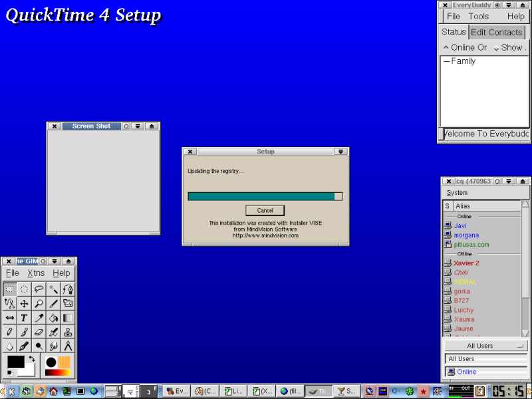Screen dimensions: 532x399
Task: Open the clipboard applet in system tray
Action: 480,391
